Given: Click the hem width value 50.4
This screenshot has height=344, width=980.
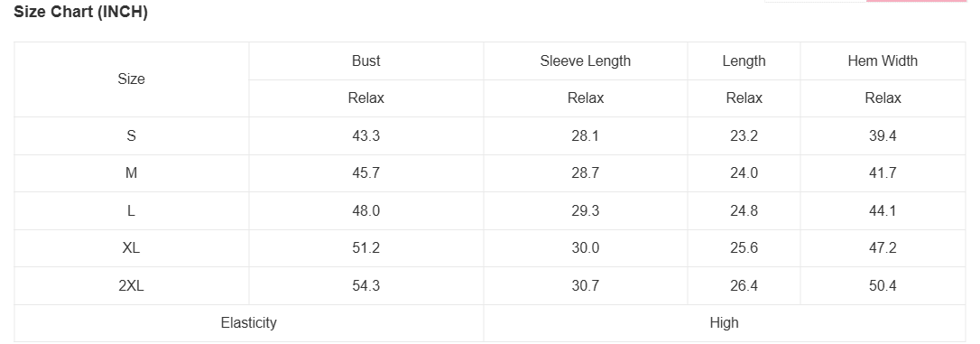Looking at the screenshot, I should click(883, 286).
